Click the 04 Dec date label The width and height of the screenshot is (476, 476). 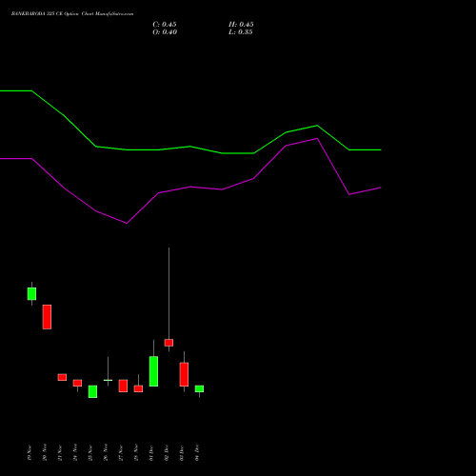[197, 452]
